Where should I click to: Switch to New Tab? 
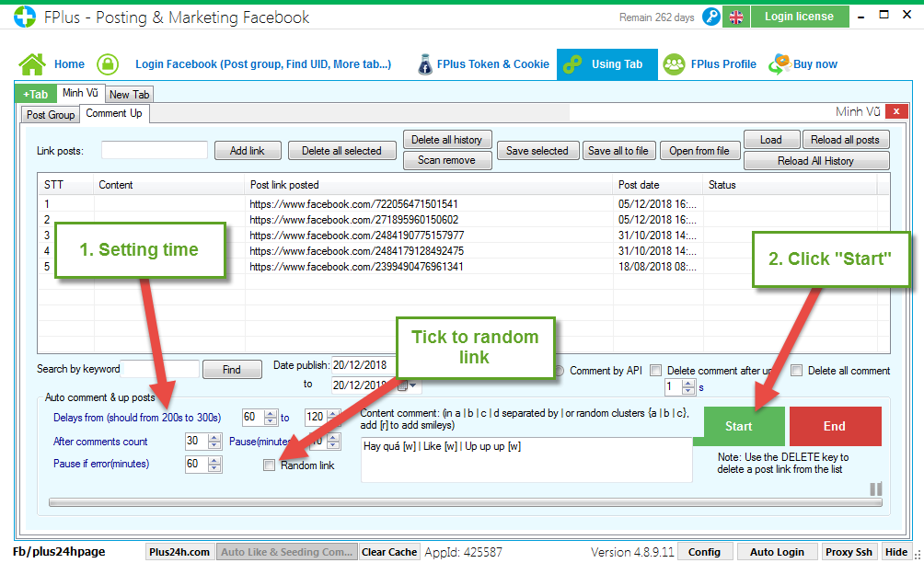click(129, 94)
